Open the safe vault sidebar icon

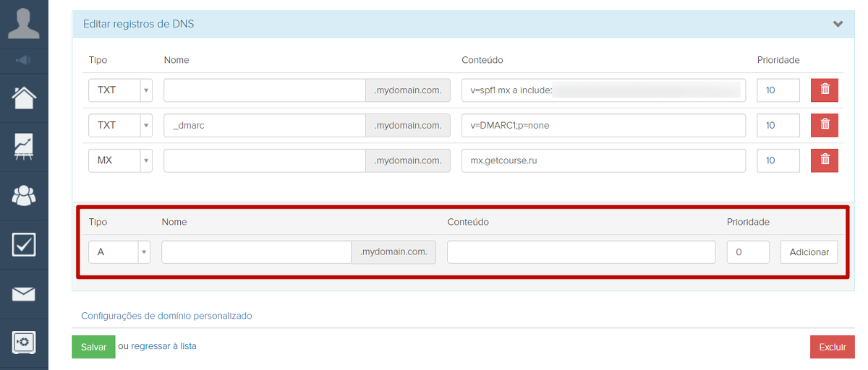click(x=24, y=342)
